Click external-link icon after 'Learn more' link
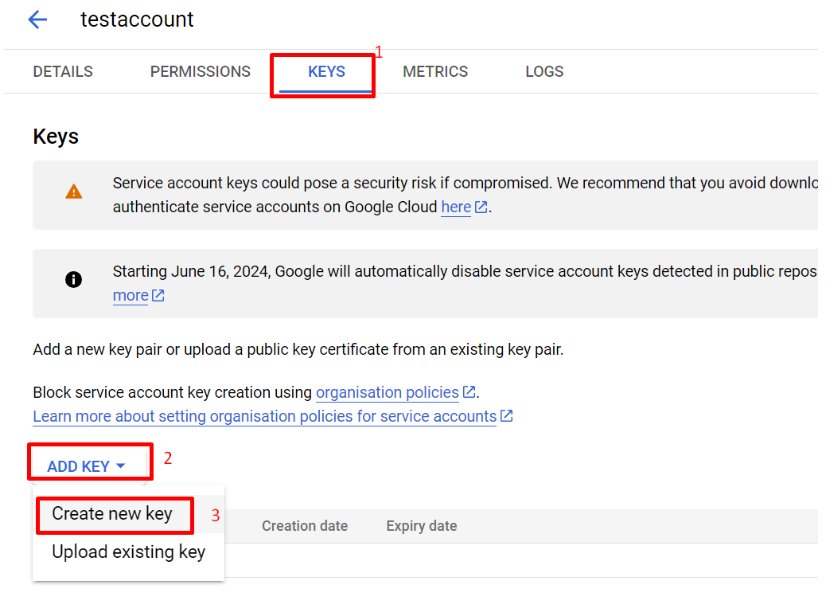833x600 pixels. click(x=507, y=416)
